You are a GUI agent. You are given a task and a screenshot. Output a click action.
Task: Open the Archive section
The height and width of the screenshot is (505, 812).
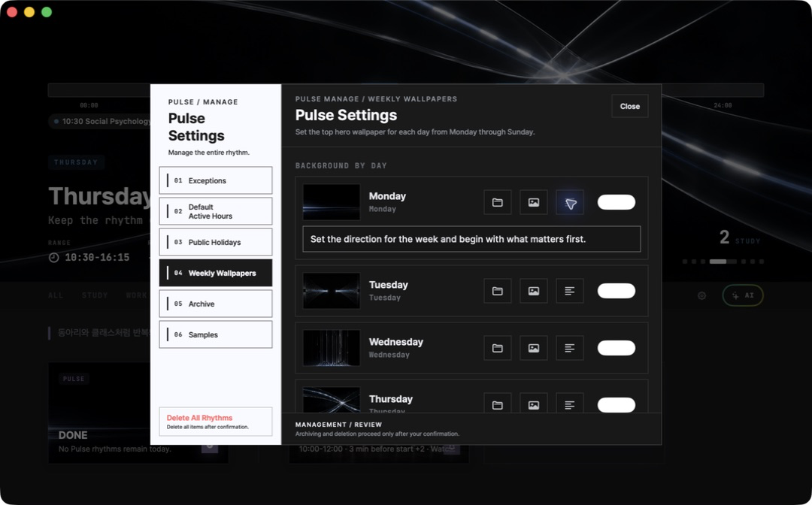pyautogui.click(x=216, y=304)
